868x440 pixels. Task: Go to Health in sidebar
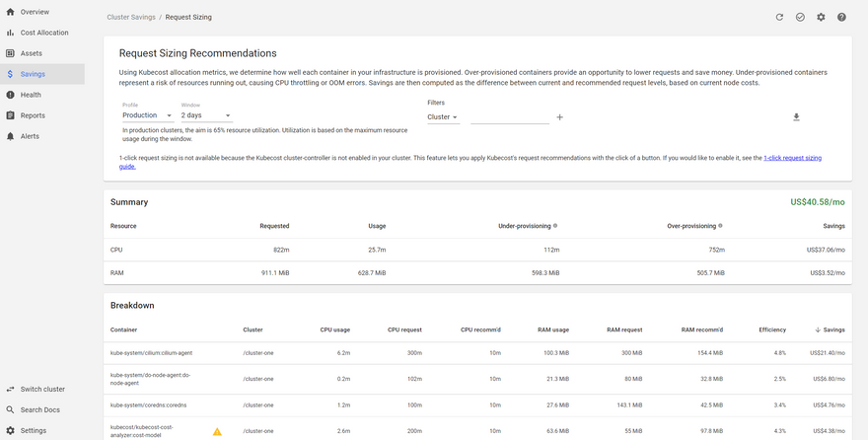32,95
